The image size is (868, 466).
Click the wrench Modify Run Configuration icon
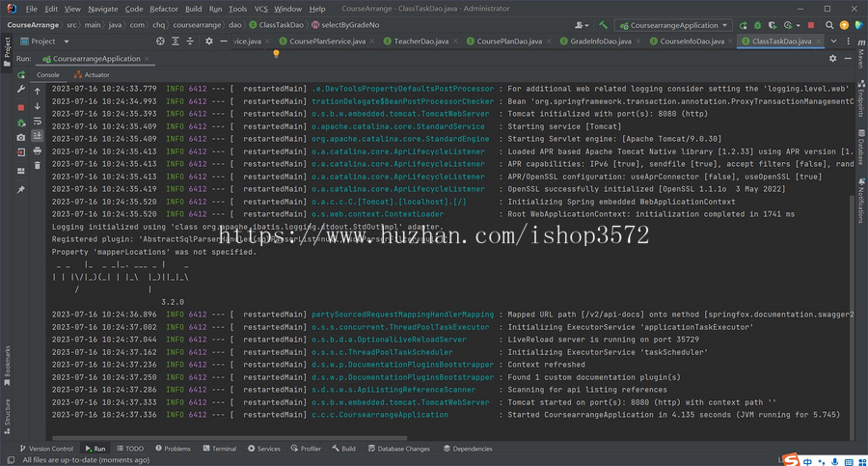[21, 89]
